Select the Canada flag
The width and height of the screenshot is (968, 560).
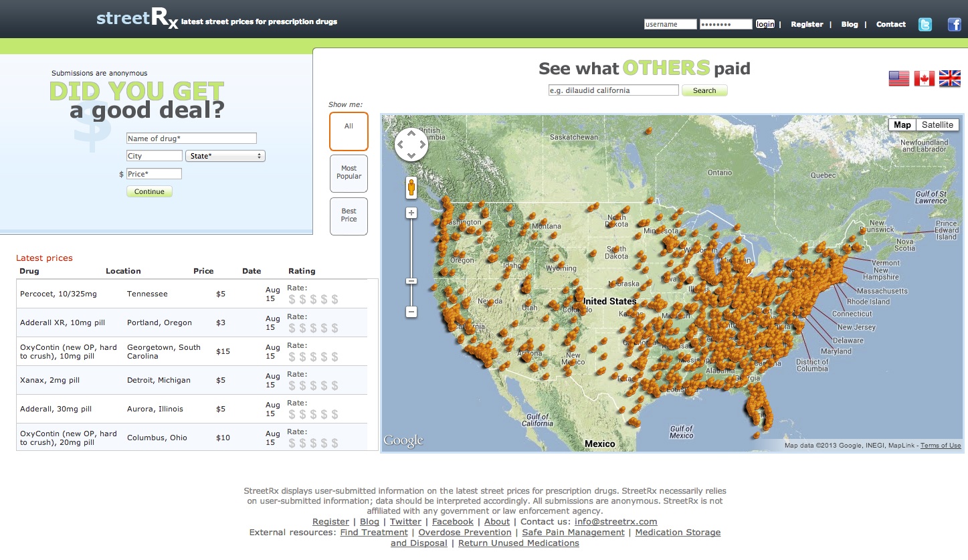point(924,78)
